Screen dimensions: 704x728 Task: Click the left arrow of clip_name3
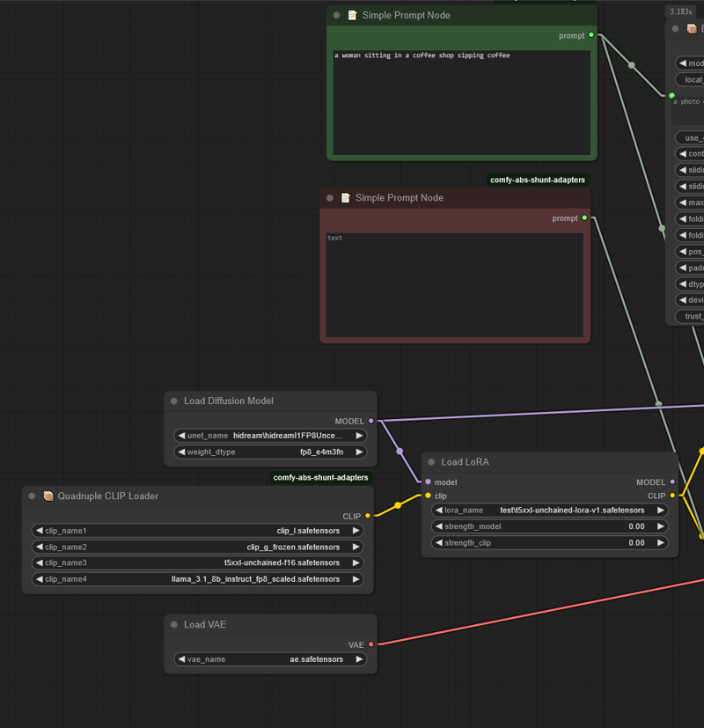[x=39, y=563]
